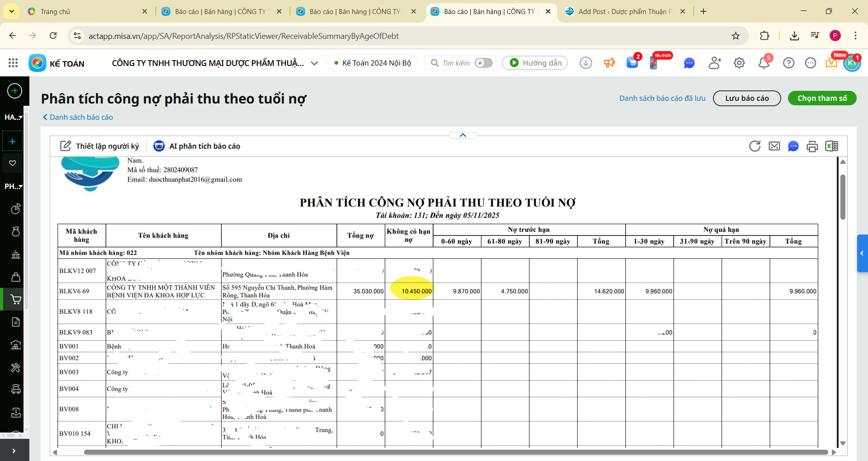Expand the left sidebar arrow
The image size is (868, 461).
14,451
